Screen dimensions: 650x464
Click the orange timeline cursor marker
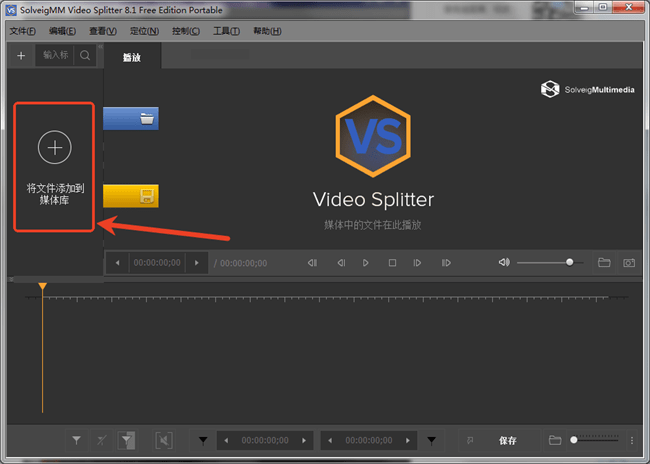(42, 286)
